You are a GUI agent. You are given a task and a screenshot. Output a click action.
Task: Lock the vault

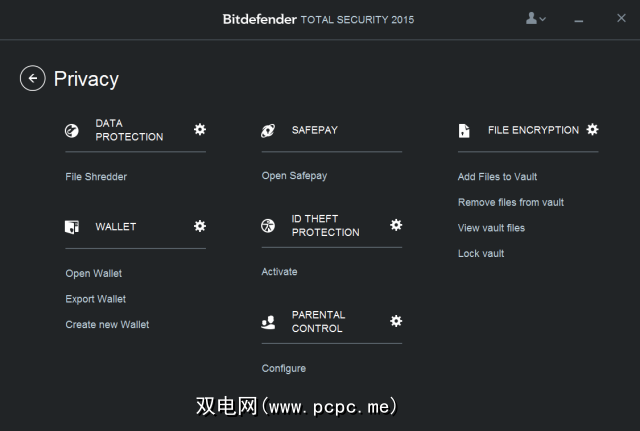tap(481, 253)
